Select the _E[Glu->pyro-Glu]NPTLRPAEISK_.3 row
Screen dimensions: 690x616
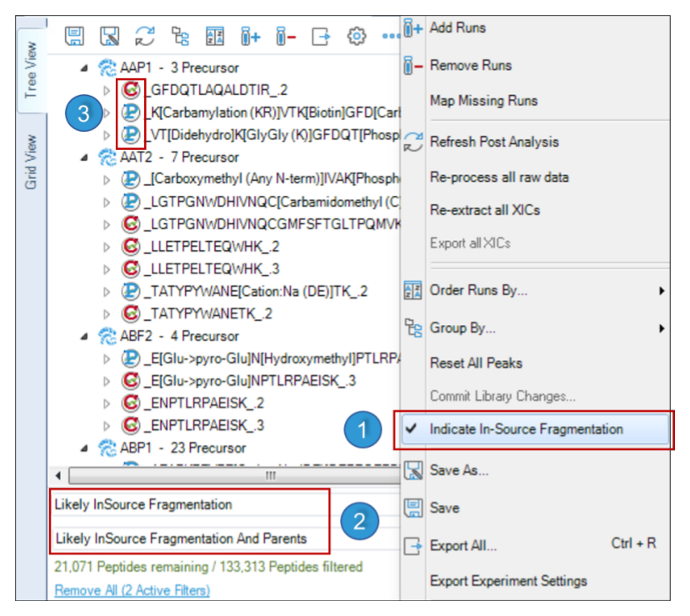(x=250, y=381)
